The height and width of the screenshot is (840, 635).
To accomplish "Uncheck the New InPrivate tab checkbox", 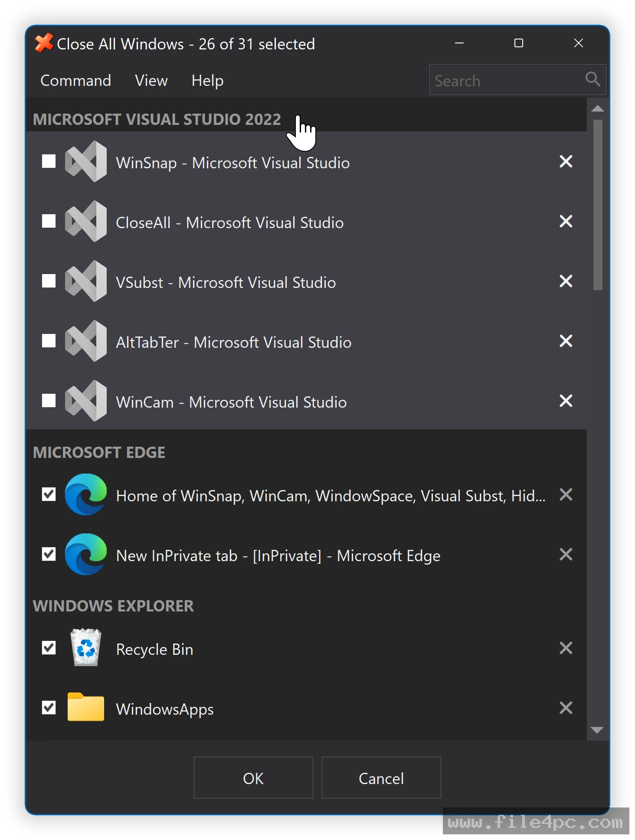I will 49,554.
